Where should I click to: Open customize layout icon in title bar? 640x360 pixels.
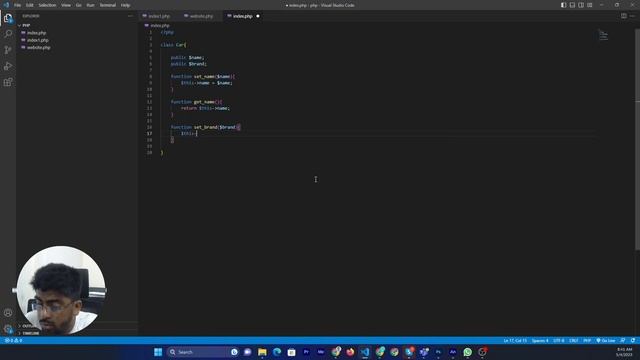click(x=590, y=5)
